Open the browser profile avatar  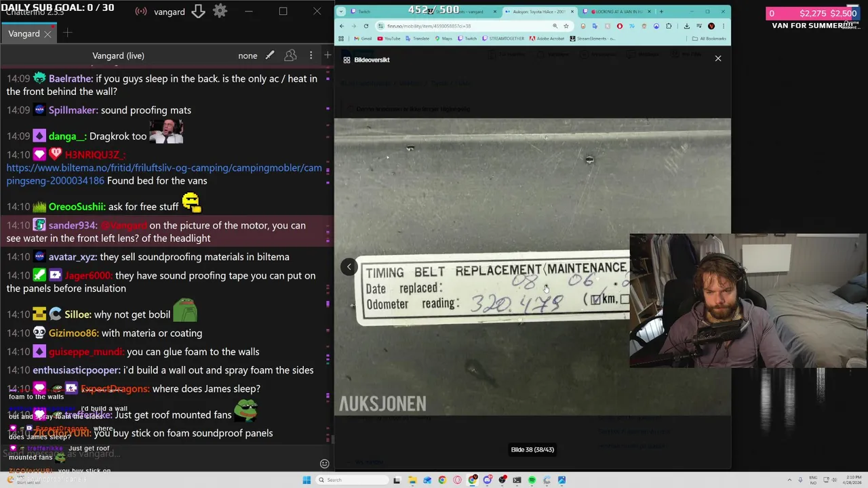point(711,26)
